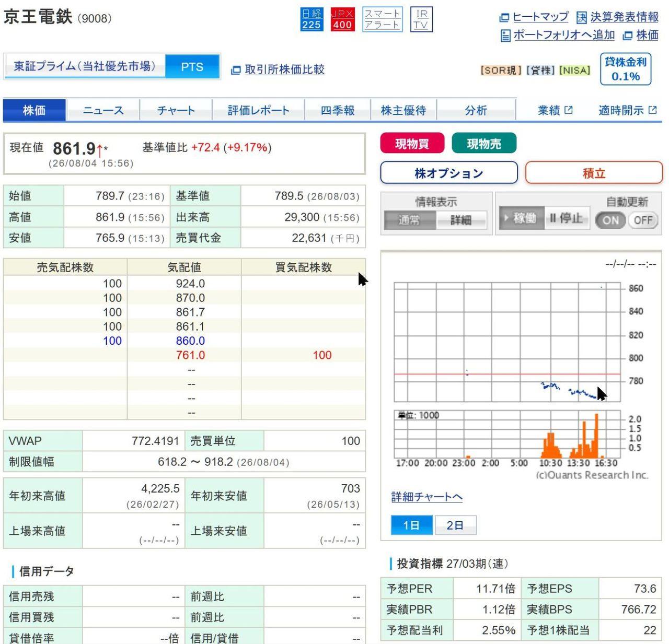Click the 気配値 column header
The width and height of the screenshot is (669, 644).
(x=184, y=267)
